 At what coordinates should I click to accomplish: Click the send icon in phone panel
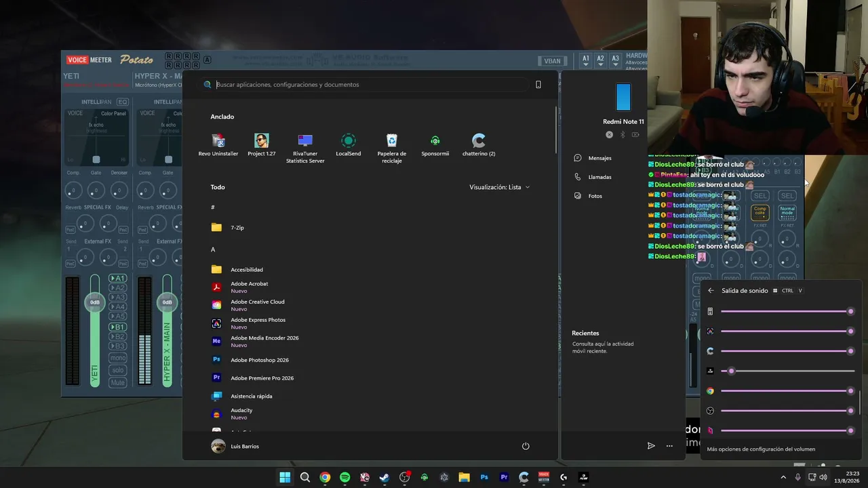(x=651, y=446)
